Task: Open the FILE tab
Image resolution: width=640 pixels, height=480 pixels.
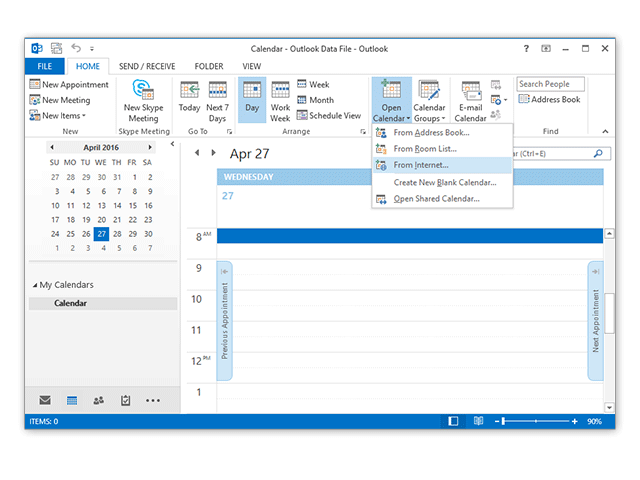Action: coord(44,66)
